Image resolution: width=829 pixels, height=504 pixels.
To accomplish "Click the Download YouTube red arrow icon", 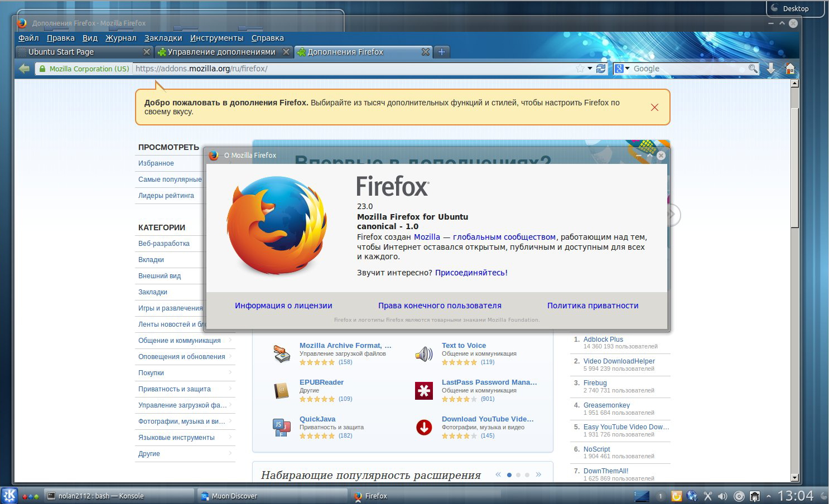I will 424,427.
